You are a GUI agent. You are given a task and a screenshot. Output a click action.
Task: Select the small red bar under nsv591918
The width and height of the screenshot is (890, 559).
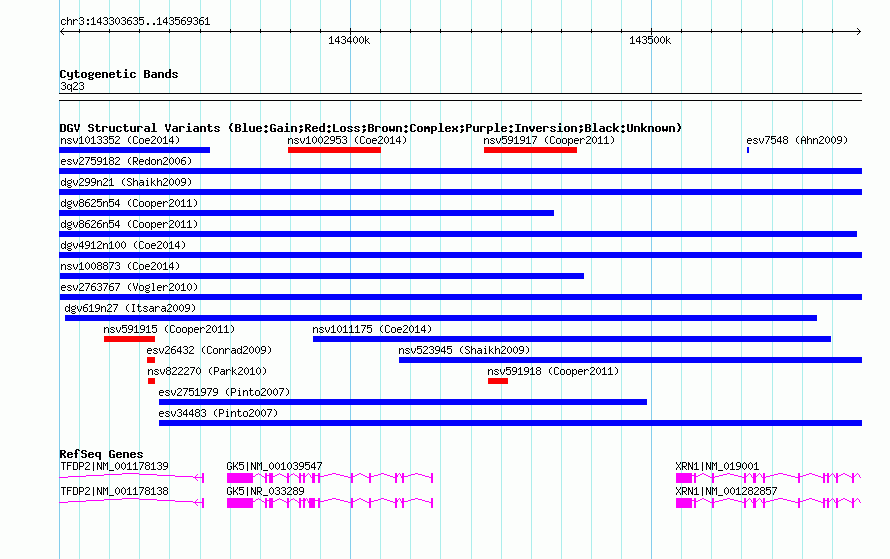tap(498, 381)
